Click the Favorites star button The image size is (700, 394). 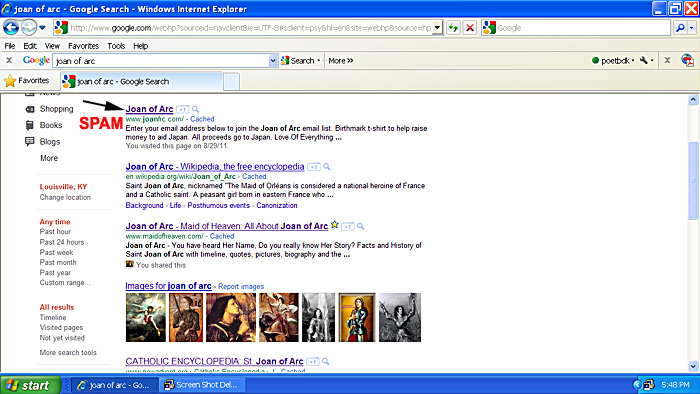coord(27,81)
